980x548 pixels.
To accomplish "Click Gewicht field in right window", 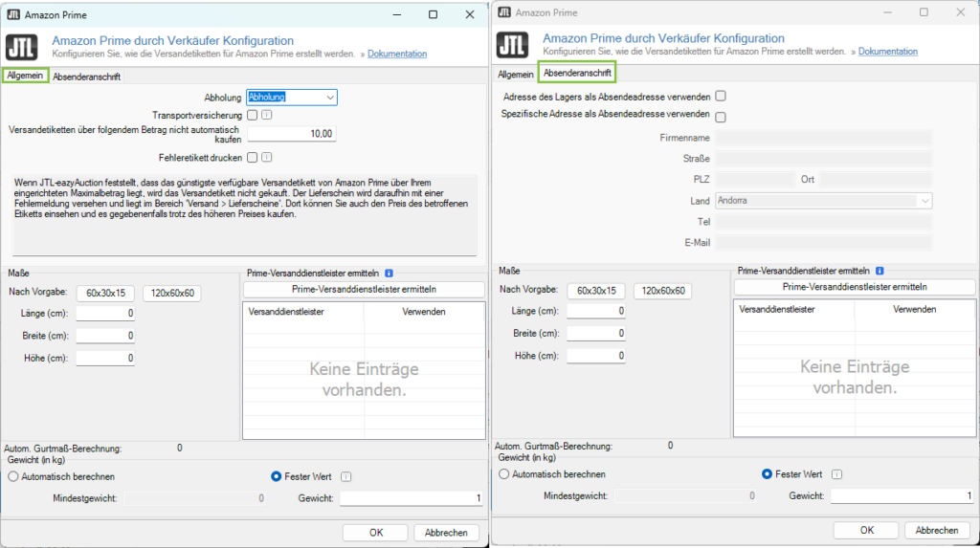I will tap(902, 495).
